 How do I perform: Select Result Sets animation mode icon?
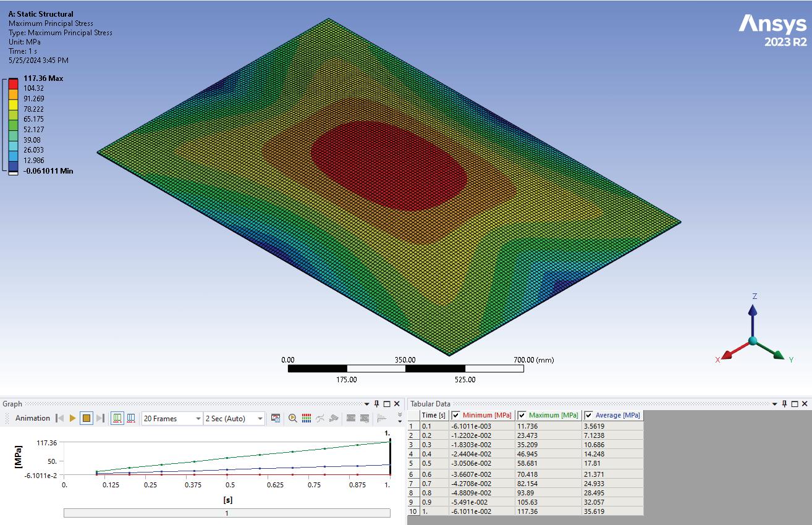click(x=131, y=418)
